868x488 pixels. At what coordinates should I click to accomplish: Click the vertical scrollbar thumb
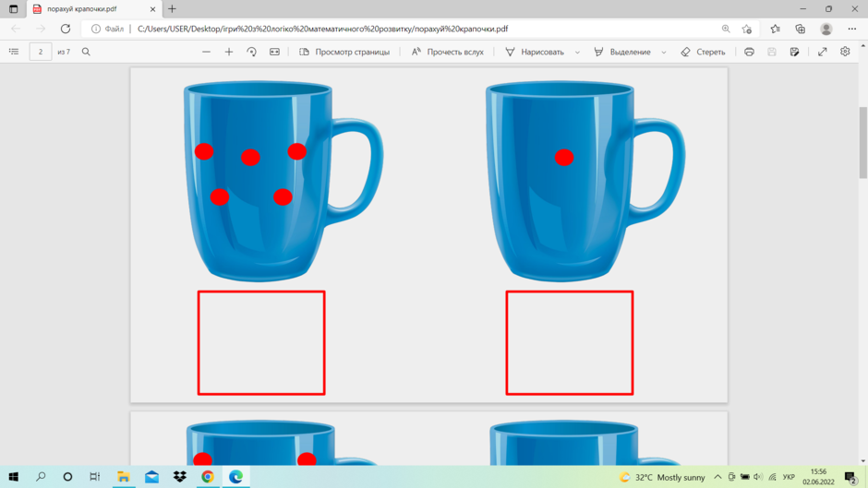[x=863, y=143]
